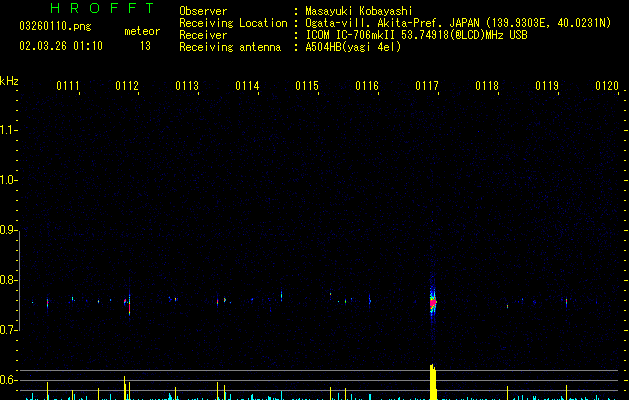Click the 0113 time marker
The height and width of the screenshot is (400, 629).
(x=187, y=86)
